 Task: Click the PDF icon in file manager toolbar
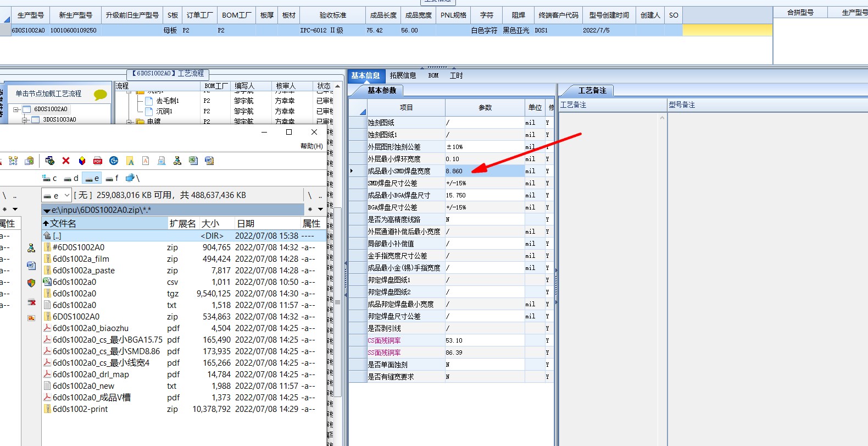[x=98, y=161]
